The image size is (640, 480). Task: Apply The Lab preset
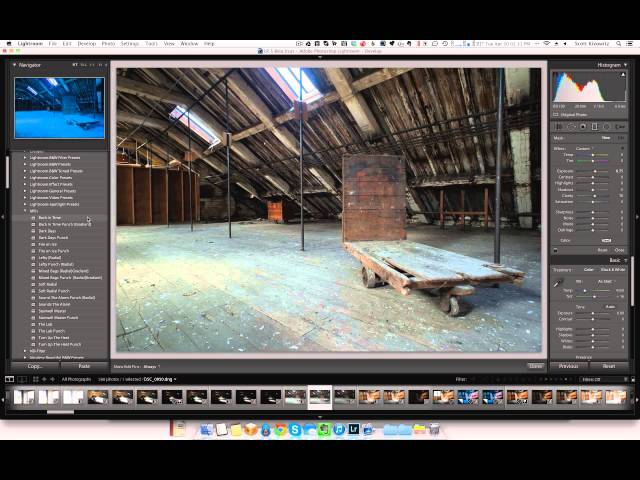pos(45,324)
